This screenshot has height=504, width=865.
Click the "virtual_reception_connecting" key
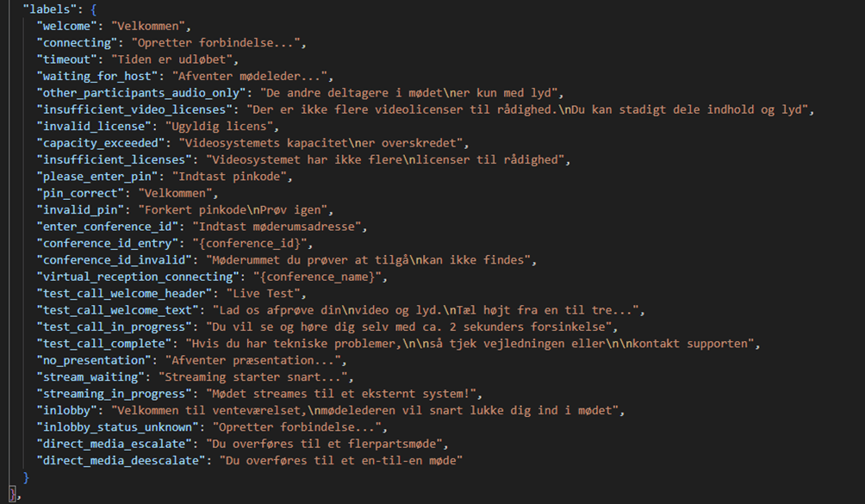tap(138, 277)
